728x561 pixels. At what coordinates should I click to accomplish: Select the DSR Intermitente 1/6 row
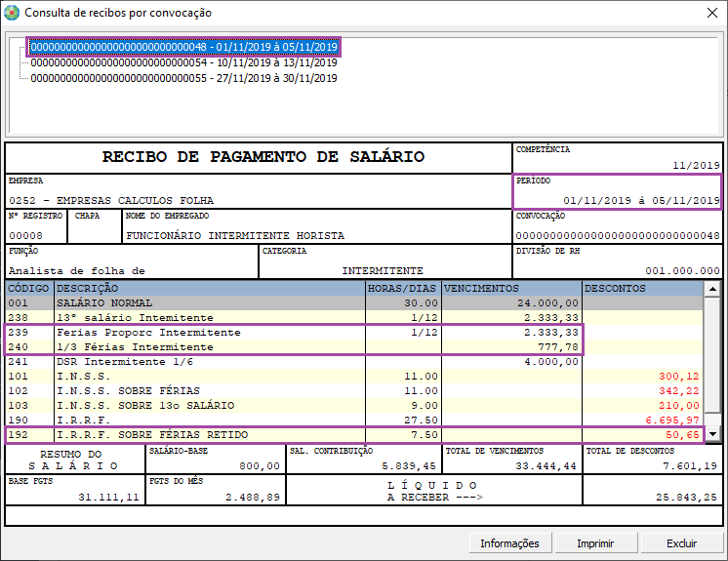(354, 361)
